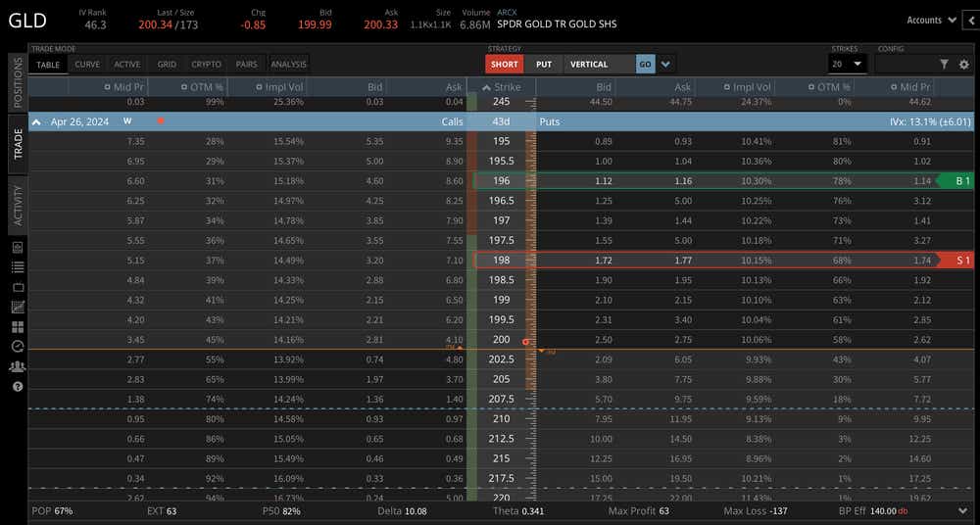The image size is (980, 525).
Task: Click the Ask price 200.33 in header
Action: click(x=380, y=24)
